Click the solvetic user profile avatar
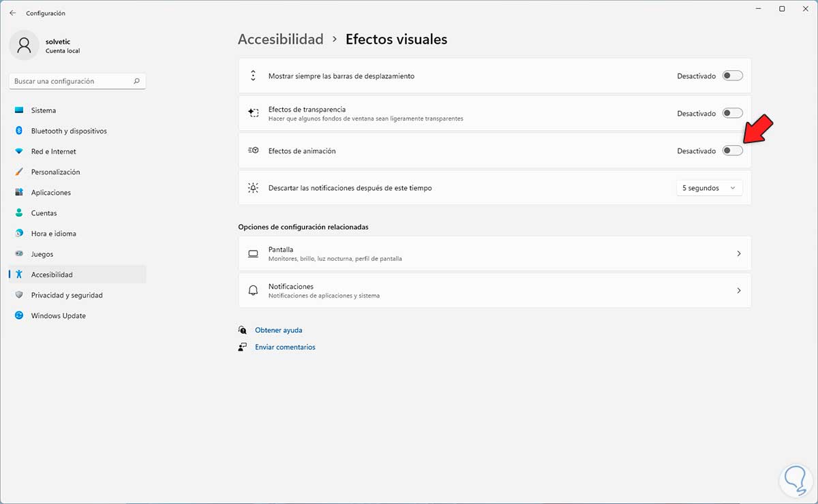The height and width of the screenshot is (504, 818). click(25, 46)
